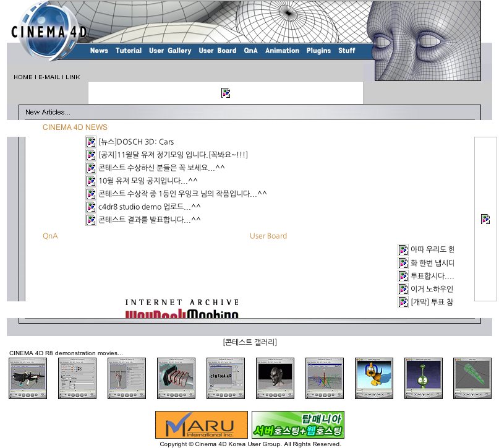Click the 탑매니아 hosting banner
This screenshot has width=499, height=448.
point(298,424)
